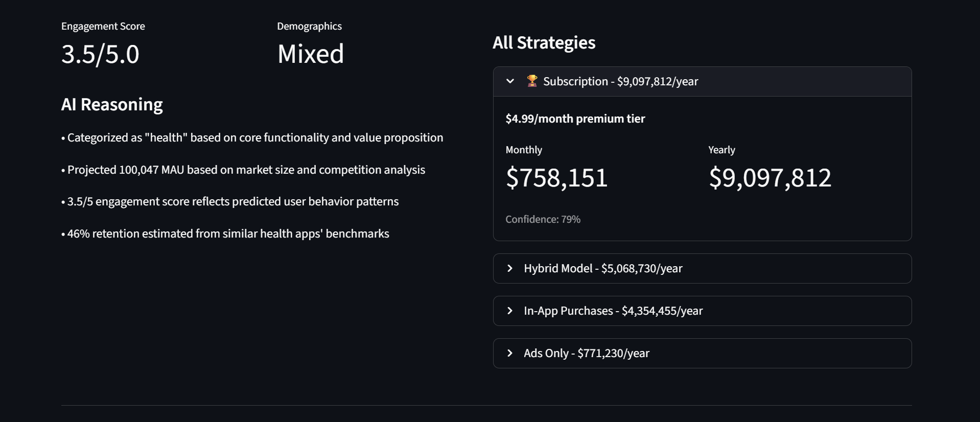Image resolution: width=980 pixels, height=422 pixels.
Task: Click the AI Reasoning heading
Action: pyautogui.click(x=112, y=104)
